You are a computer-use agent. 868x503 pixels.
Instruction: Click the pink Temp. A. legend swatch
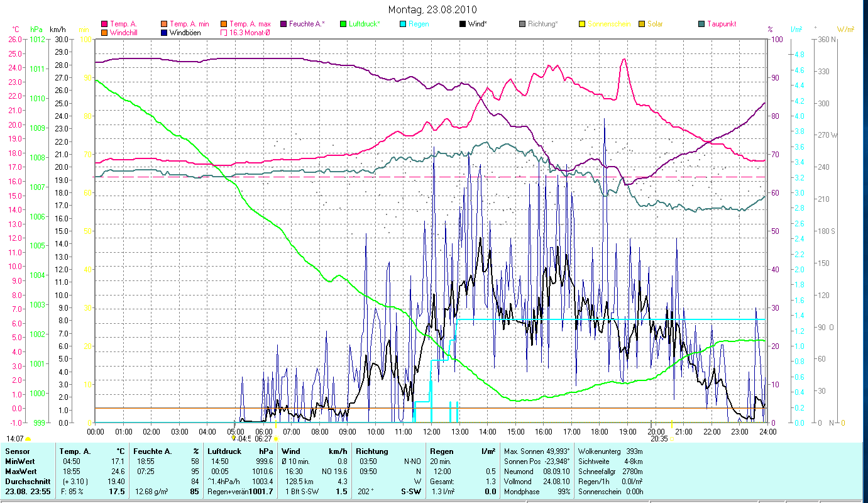click(104, 24)
